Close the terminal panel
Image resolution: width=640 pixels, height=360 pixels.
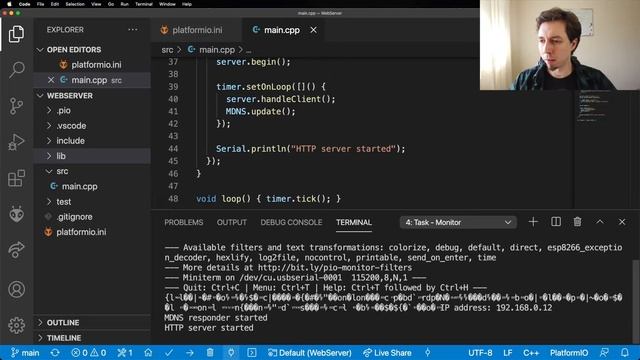pos(622,222)
